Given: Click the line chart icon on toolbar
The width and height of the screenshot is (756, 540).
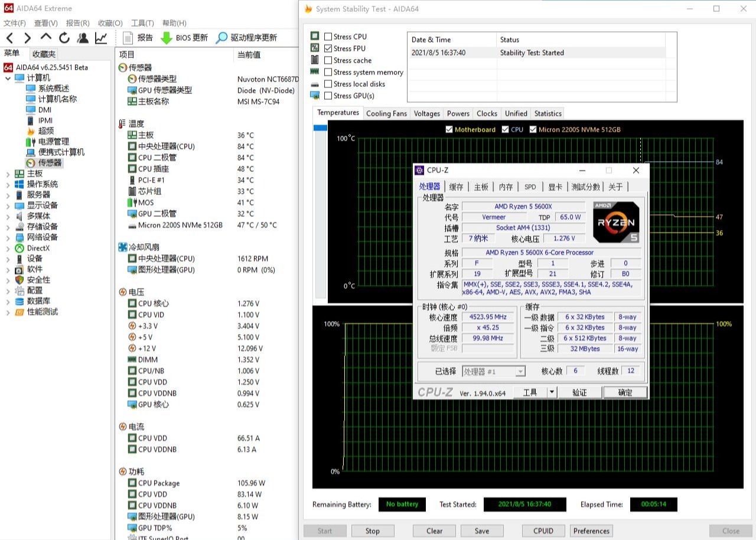Looking at the screenshot, I should tap(102, 37).
